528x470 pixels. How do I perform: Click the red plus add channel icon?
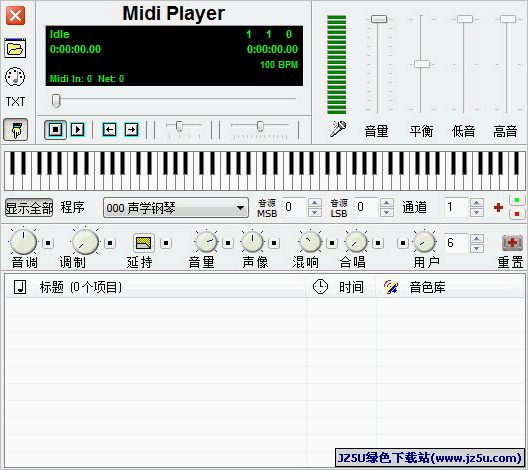coord(498,207)
